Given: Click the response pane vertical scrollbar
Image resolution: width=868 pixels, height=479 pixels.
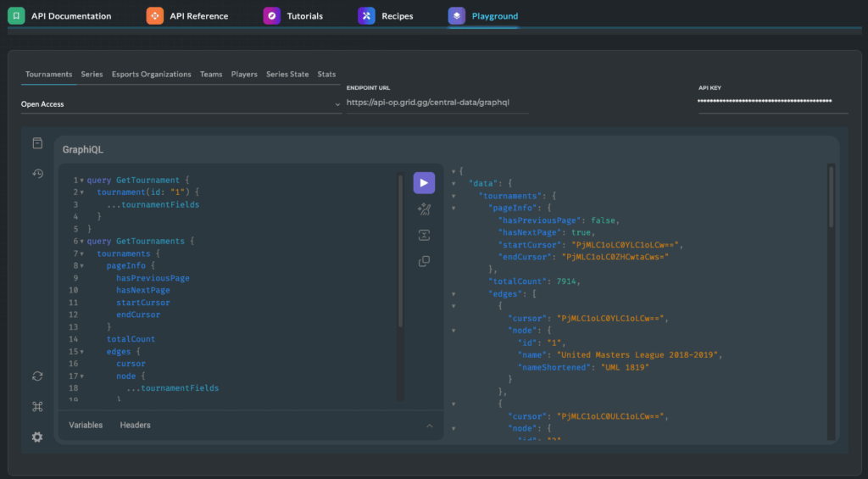Looking at the screenshot, I should point(831,195).
